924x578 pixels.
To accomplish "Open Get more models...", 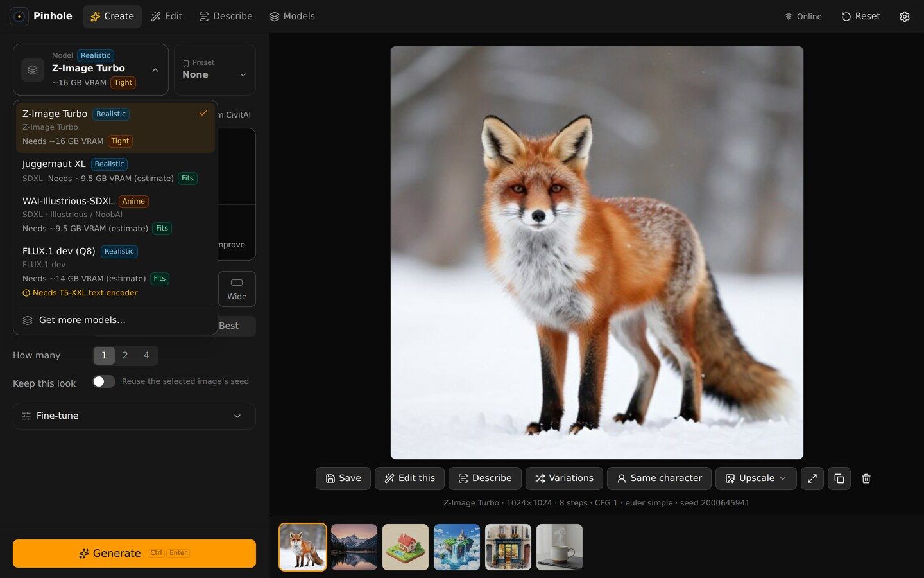I will 116,320.
